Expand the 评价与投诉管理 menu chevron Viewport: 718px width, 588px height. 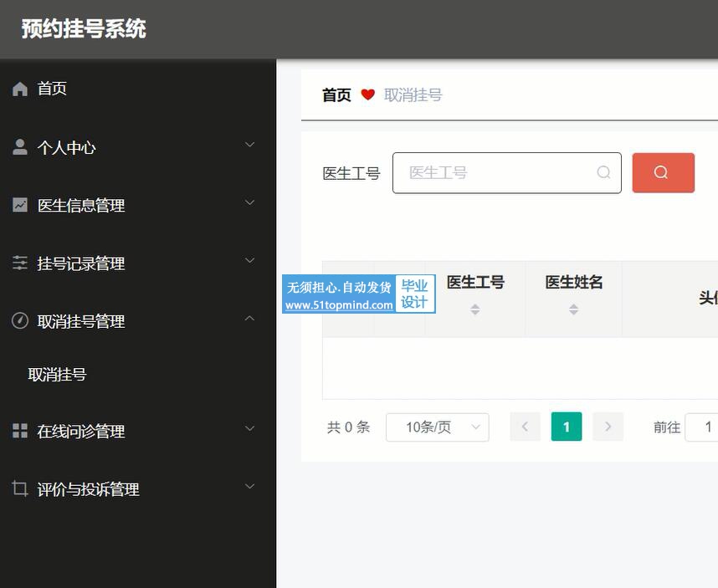(249, 486)
